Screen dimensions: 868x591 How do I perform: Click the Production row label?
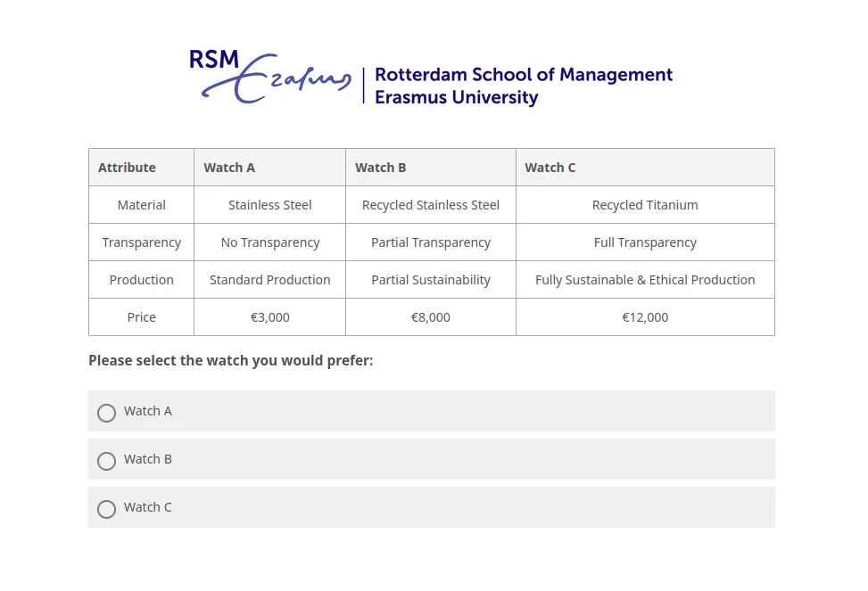pyautogui.click(x=142, y=280)
